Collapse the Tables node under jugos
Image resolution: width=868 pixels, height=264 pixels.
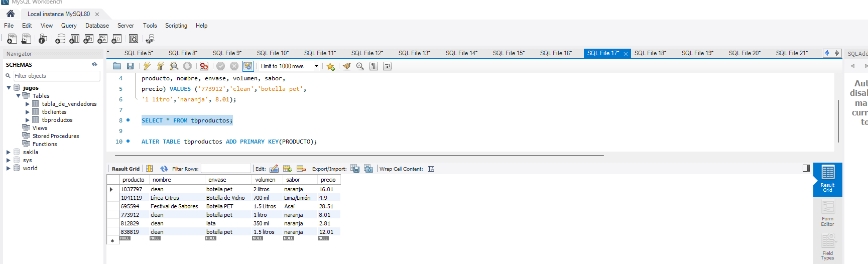(18, 96)
